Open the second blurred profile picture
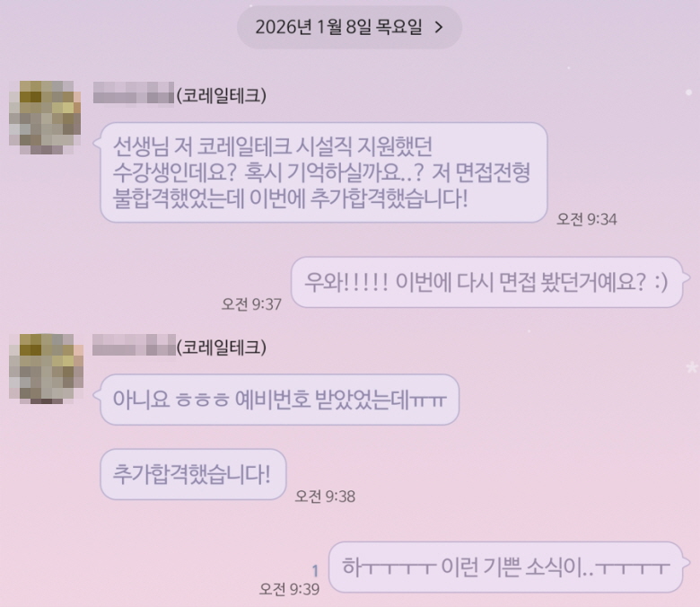The height and width of the screenshot is (607, 700). (x=46, y=369)
